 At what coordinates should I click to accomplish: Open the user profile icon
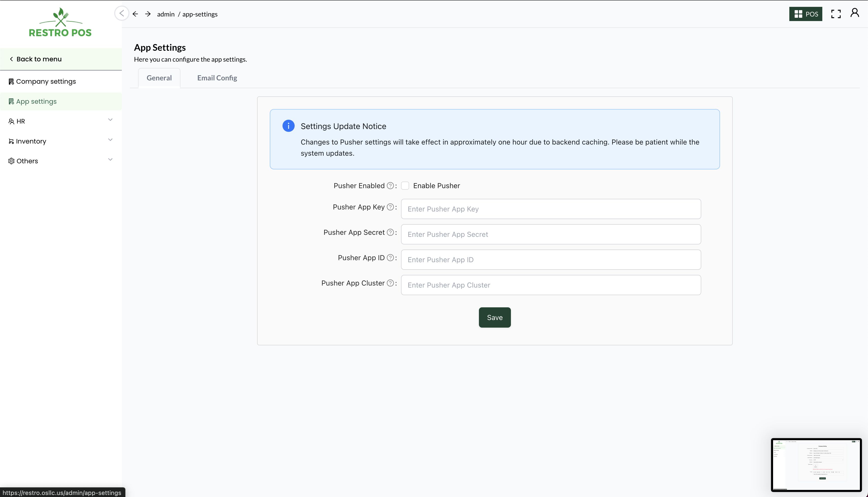pyautogui.click(x=855, y=13)
